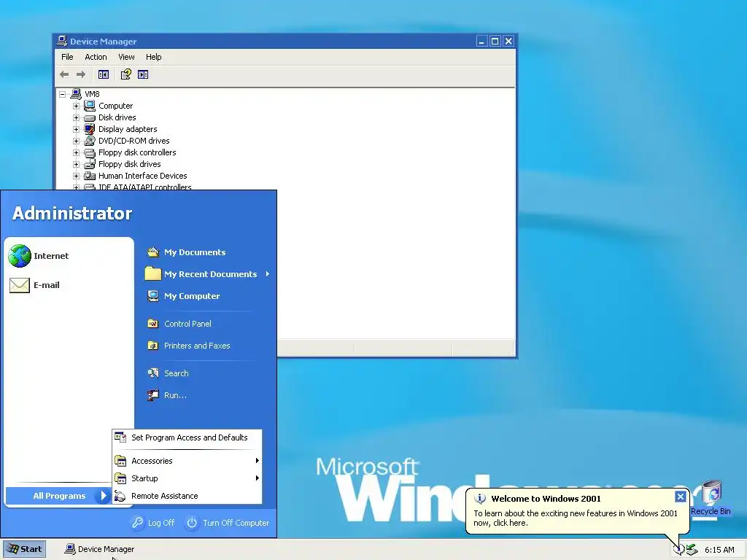This screenshot has height=560, width=747.
Task: Click the Floppy disk controllers icon
Action: click(x=90, y=152)
